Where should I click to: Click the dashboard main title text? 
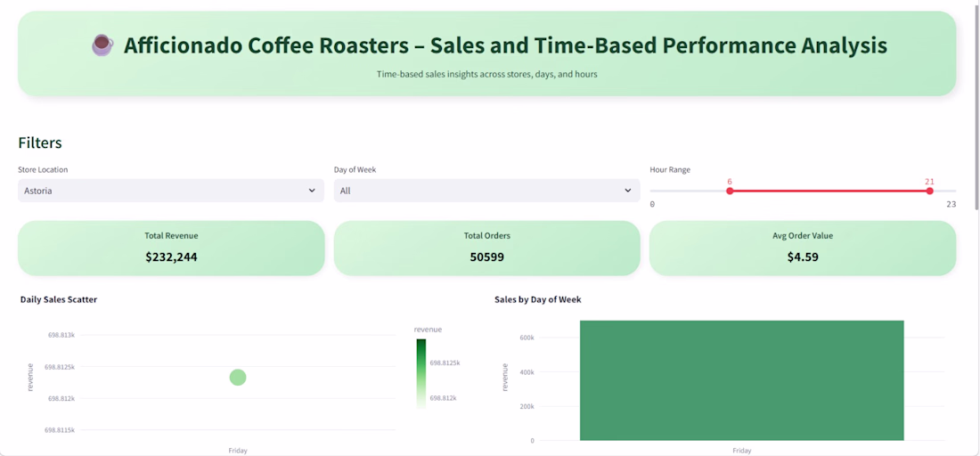[x=505, y=45]
